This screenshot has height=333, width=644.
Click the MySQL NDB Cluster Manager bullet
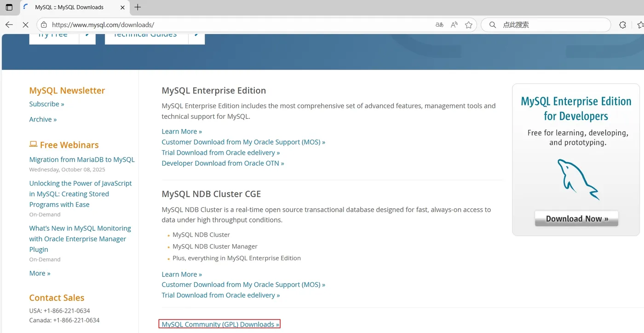coord(215,246)
